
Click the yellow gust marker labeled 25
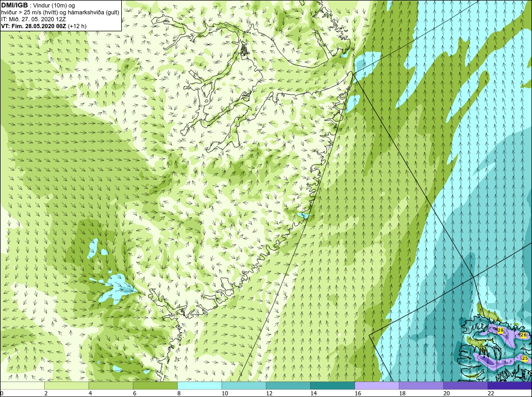525,358
